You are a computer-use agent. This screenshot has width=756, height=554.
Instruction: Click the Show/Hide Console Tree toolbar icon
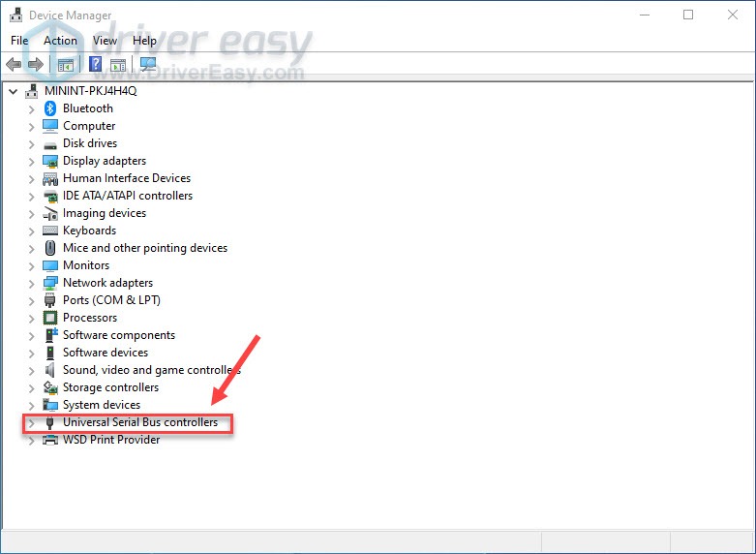[66, 64]
